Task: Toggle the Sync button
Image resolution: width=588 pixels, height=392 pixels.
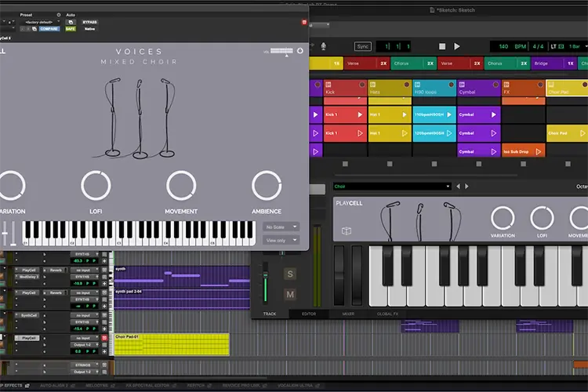Action: [x=363, y=46]
